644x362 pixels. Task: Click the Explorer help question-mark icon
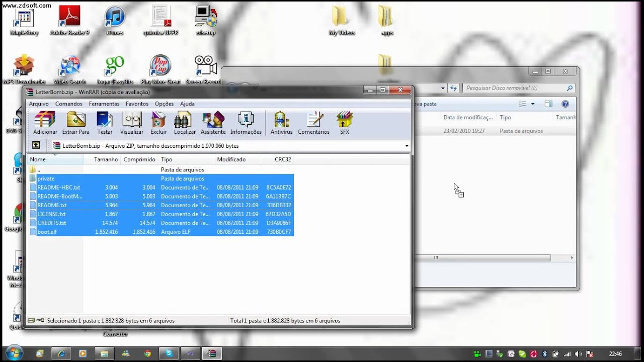[x=565, y=104]
